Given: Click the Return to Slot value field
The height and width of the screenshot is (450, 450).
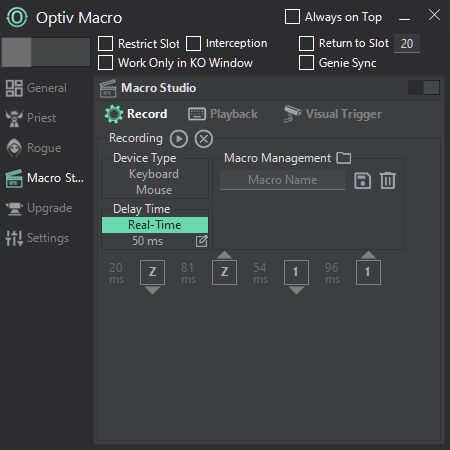Looking at the screenshot, I should point(407,44).
